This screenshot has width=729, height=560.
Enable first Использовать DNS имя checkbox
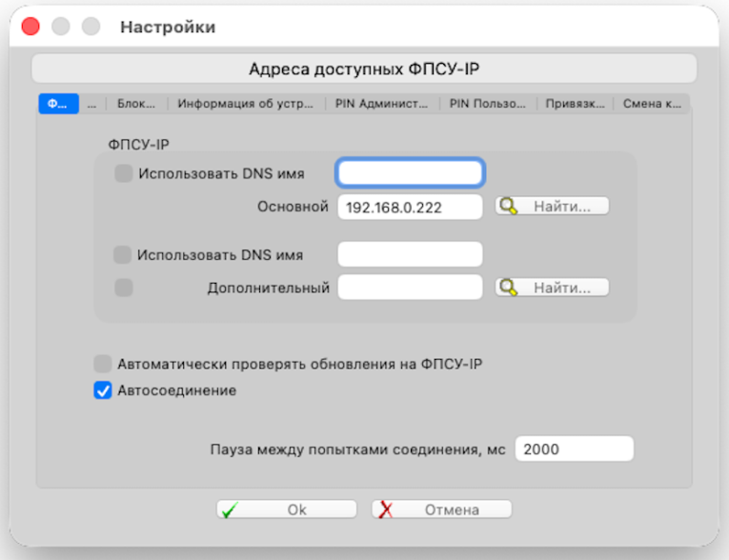pyautogui.click(x=124, y=173)
